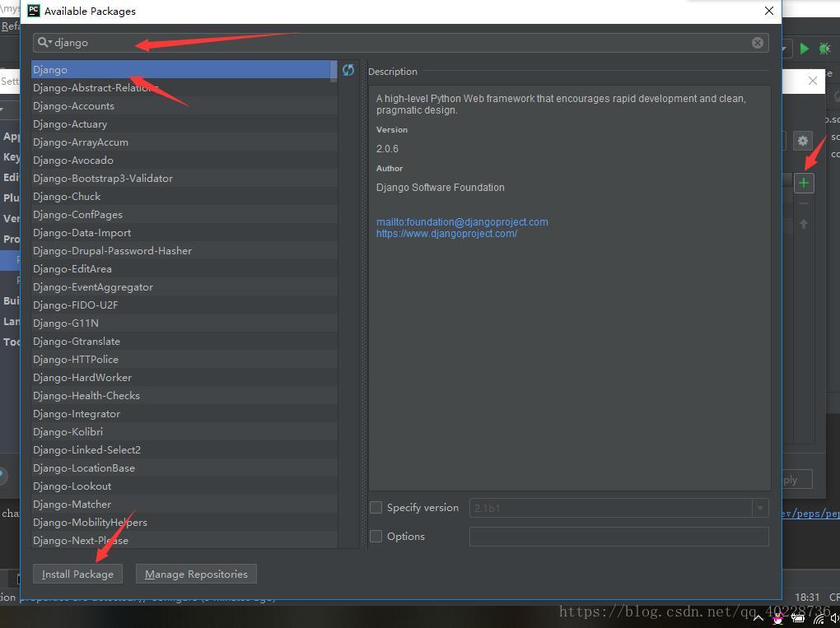Select Django-EditArea package
This screenshot has height=628, width=840.
pyautogui.click(x=184, y=269)
